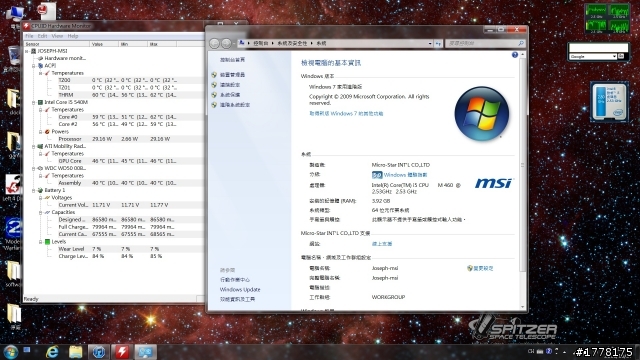Collapse the Intel Core i5 540M node
The width and height of the screenshot is (640, 360).
click(33, 102)
